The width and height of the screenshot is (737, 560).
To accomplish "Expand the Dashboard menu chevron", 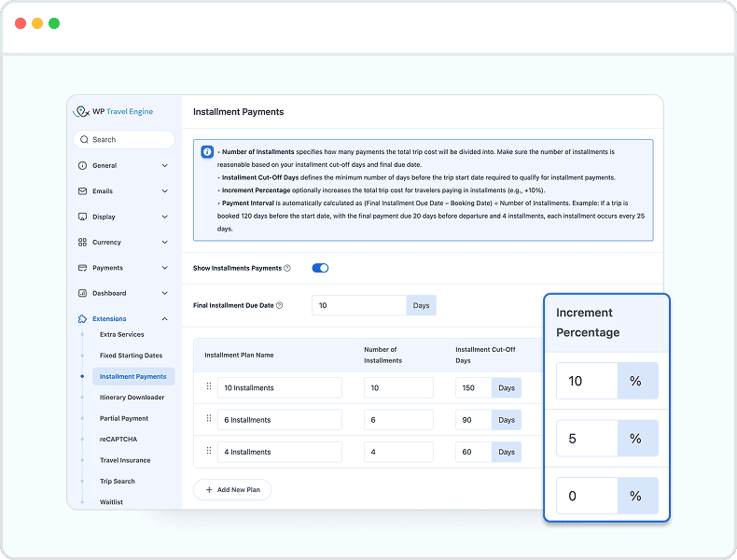I will [x=164, y=293].
